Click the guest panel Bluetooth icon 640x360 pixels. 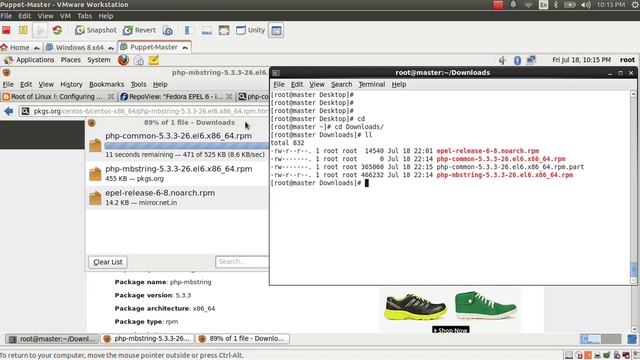point(517,60)
